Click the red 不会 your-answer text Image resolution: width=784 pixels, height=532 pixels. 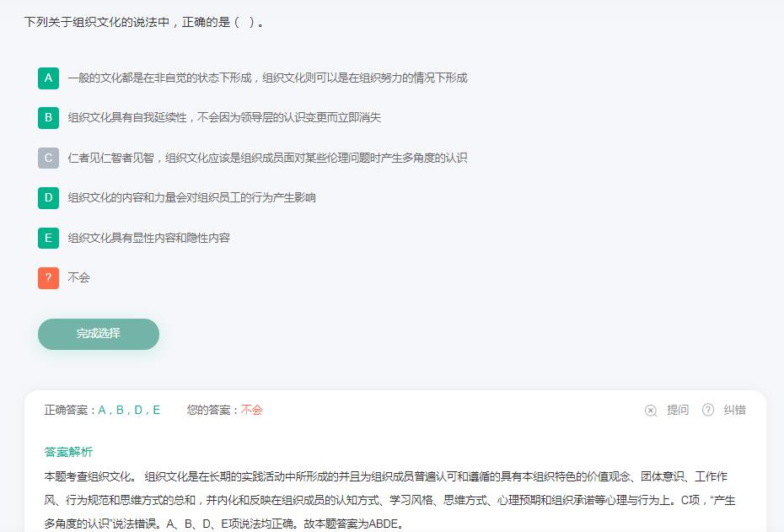pyautogui.click(x=251, y=410)
